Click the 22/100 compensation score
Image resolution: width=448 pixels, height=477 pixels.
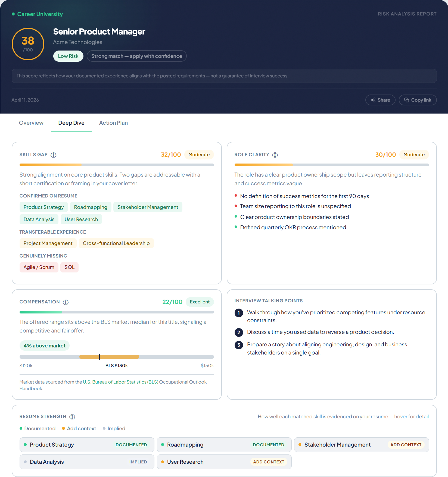pyautogui.click(x=172, y=302)
